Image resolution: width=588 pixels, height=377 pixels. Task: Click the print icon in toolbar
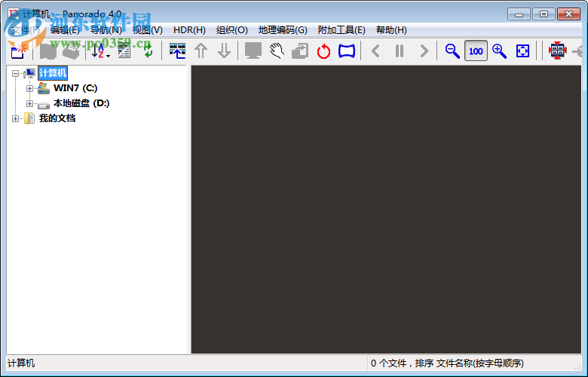(x=71, y=51)
